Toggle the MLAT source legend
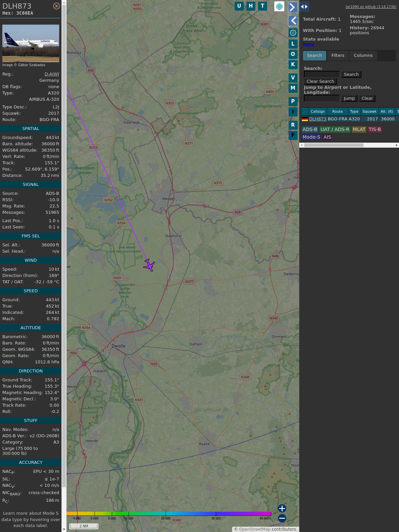399x532 pixels. [x=359, y=130]
